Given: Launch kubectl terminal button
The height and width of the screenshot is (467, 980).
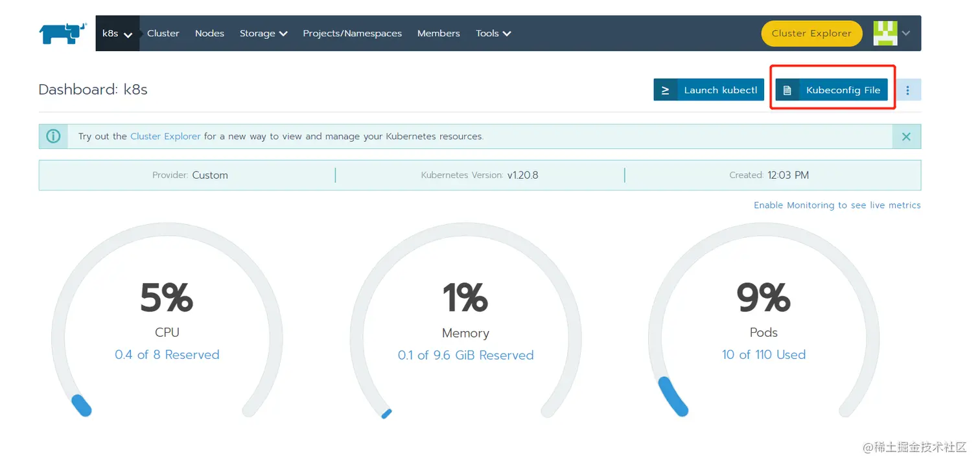Looking at the screenshot, I should 709,90.
